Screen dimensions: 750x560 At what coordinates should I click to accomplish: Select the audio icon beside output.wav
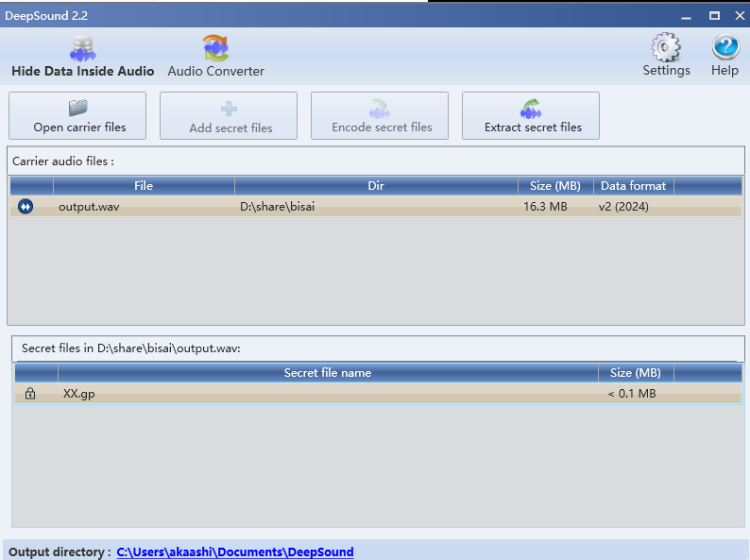(26, 207)
